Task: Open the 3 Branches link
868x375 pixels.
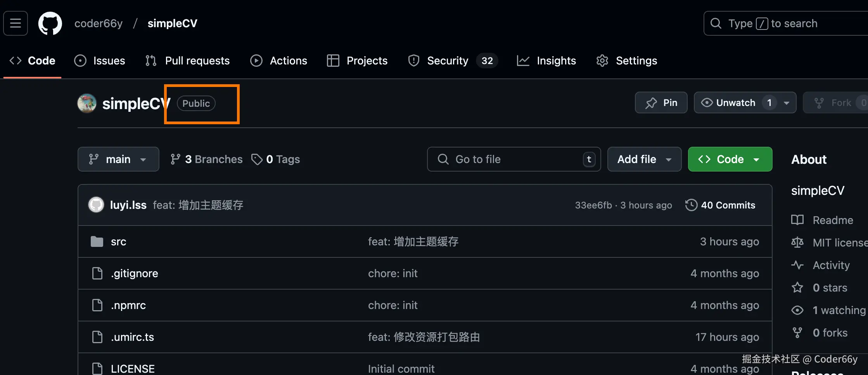Action: [206, 159]
